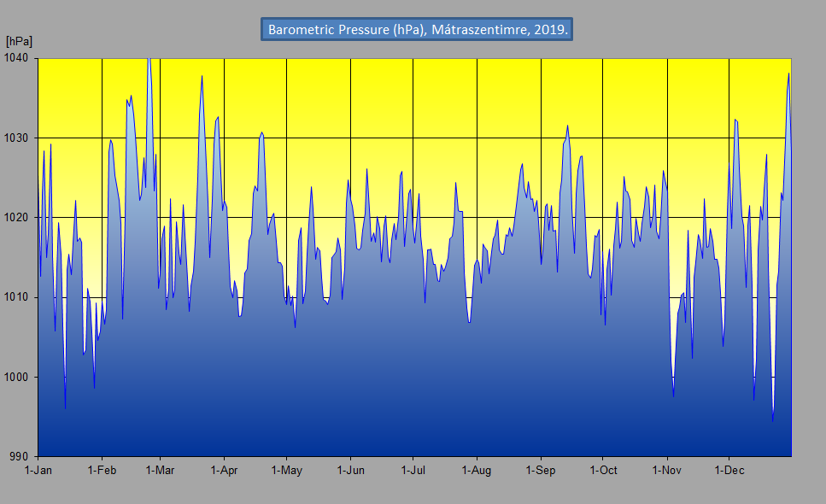This screenshot has height=504, width=826.
Task: Click the 1-May x-axis label
Action: tap(286, 471)
